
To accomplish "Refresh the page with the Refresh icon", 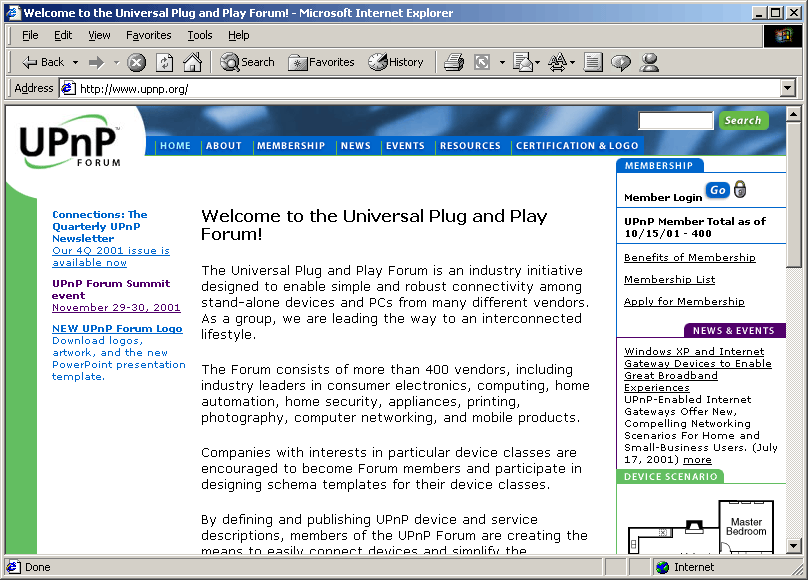I will tap(164, 63).
